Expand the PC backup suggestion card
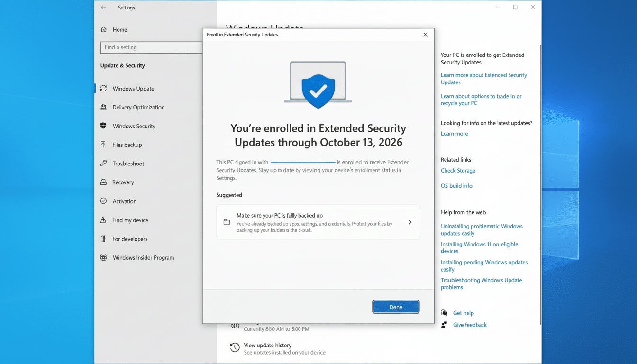 coord(410,221)
